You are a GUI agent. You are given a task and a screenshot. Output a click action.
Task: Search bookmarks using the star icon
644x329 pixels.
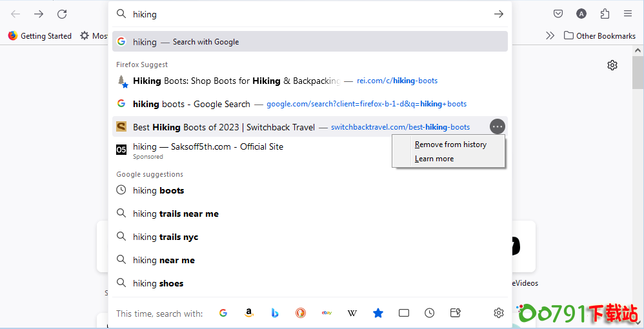(378, 313)
